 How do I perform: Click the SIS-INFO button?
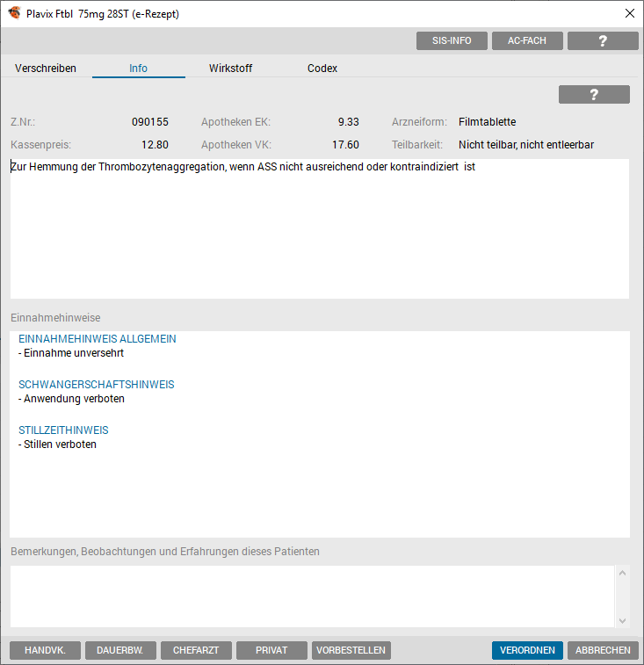[452, 40]
